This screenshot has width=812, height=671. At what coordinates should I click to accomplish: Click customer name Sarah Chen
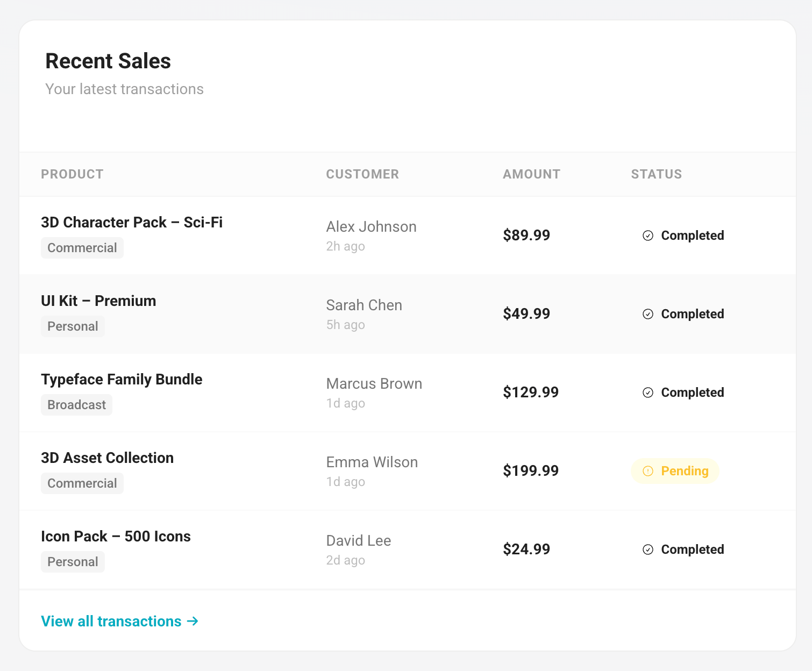click(x=364, y=305)
